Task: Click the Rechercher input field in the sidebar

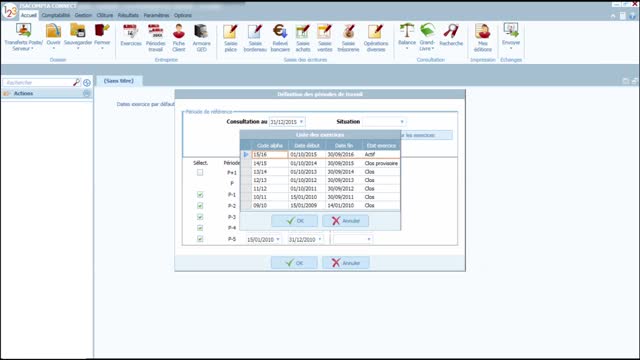Action: 38,82
